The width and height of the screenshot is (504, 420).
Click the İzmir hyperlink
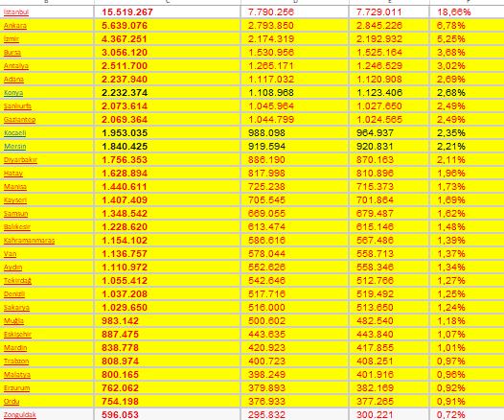click(11, 39)
